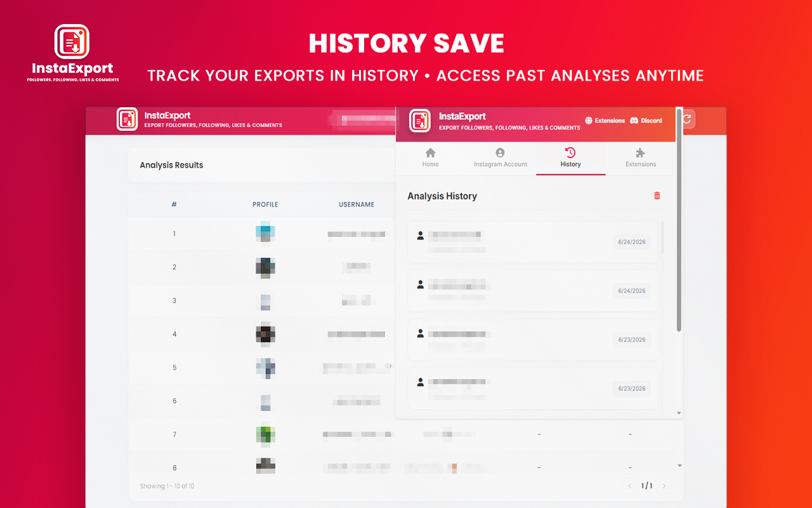The width and height of the screenshot is (812, 508).
Task: Open the profile picture in row 2
Action: (x=265, y=267)
